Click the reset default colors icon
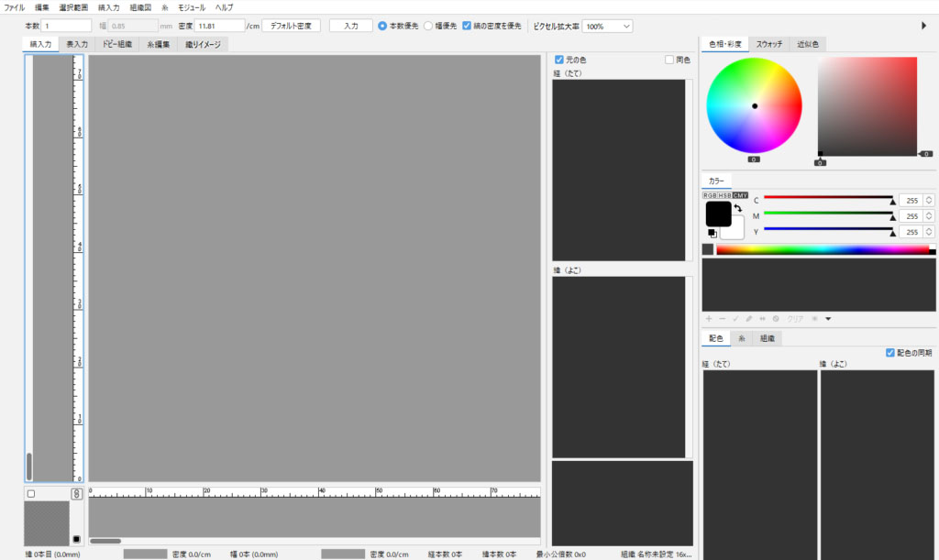 [713, 233]
